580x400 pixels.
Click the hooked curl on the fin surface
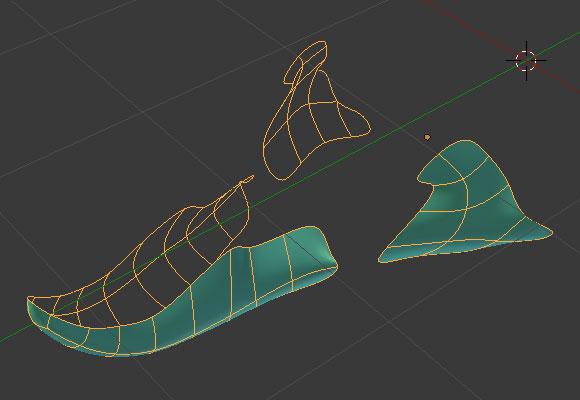coord(425,179)
